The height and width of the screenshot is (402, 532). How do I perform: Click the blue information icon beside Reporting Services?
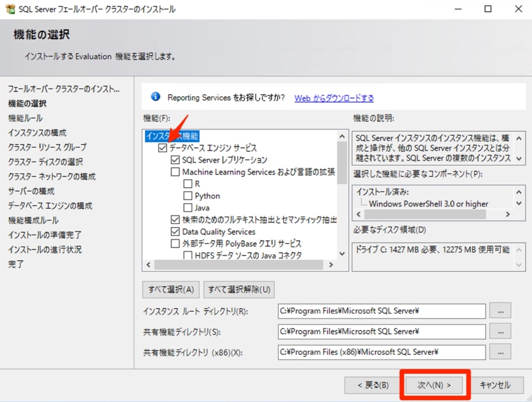[155, 96]
